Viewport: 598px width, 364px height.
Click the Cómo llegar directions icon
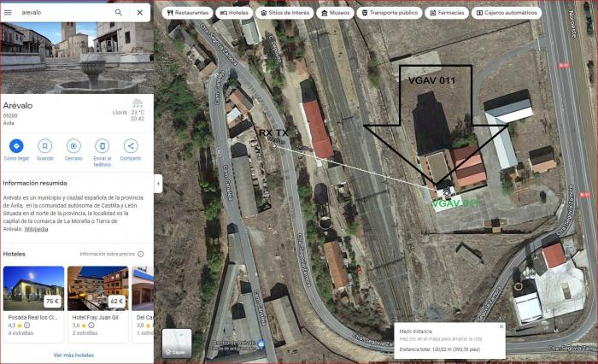point(16,146)
